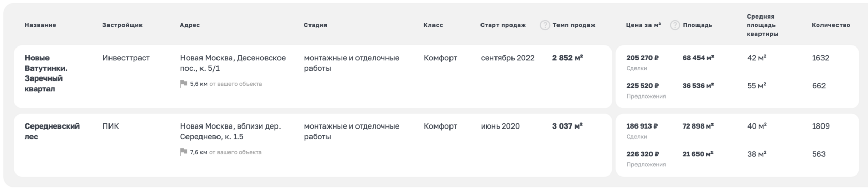Select the Название column header
Image resolution: width=868 pixels, height=190 pixels.
[x=40, y=25]
